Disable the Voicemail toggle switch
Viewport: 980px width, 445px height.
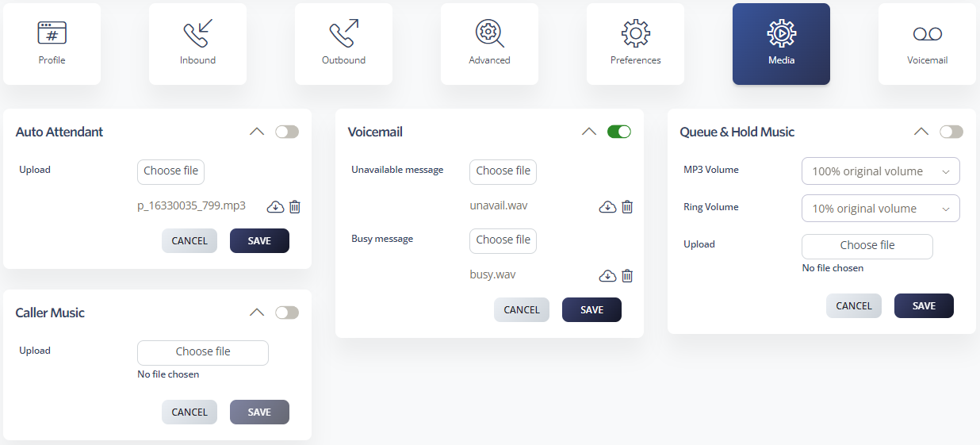point(619,132)
